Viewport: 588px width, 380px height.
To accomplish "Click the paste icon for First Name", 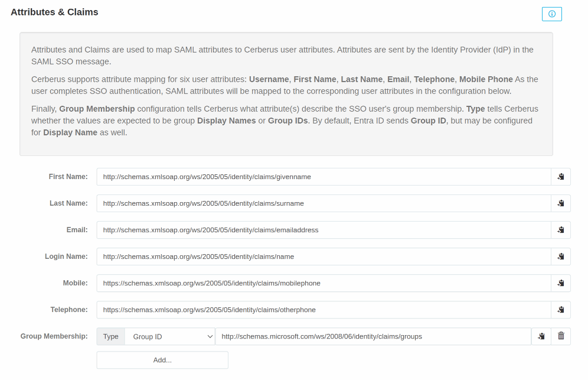I will 561,177.
